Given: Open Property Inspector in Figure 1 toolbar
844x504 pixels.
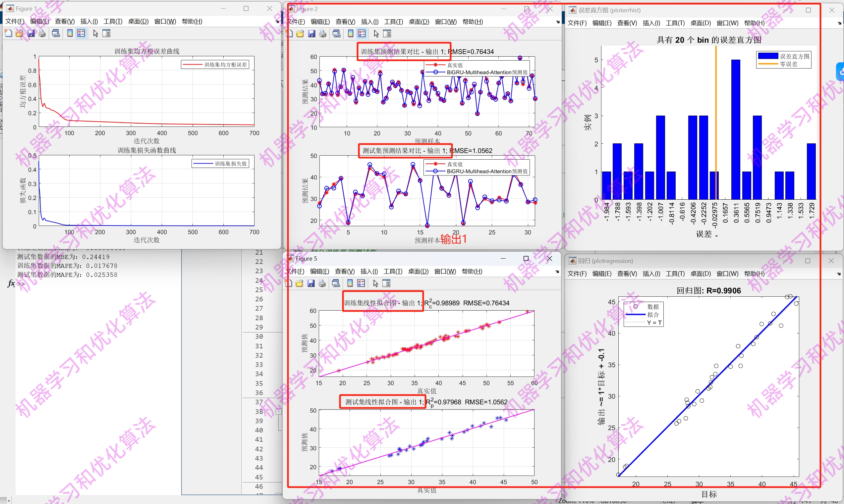Looking at the screenshot, I should [x=106, y=33].
